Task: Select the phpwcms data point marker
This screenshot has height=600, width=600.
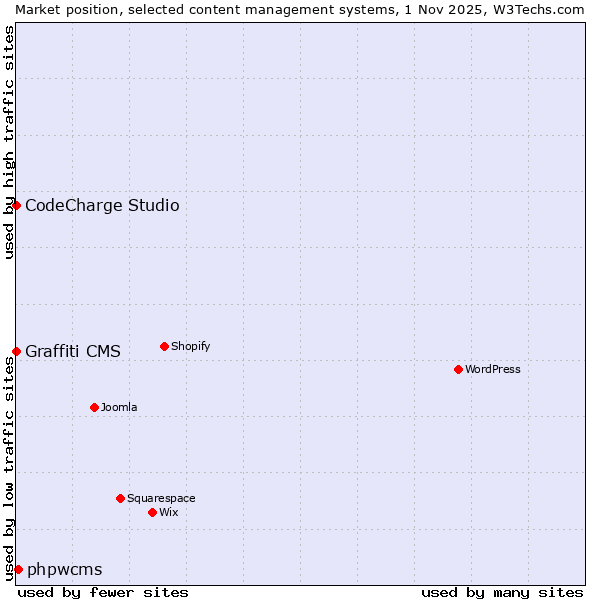Action: pyautogui.click(x=18, y=569)
